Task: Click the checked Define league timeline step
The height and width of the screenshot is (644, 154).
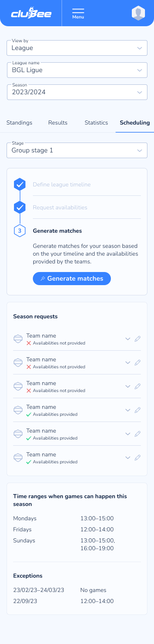Action: (20, 184)
